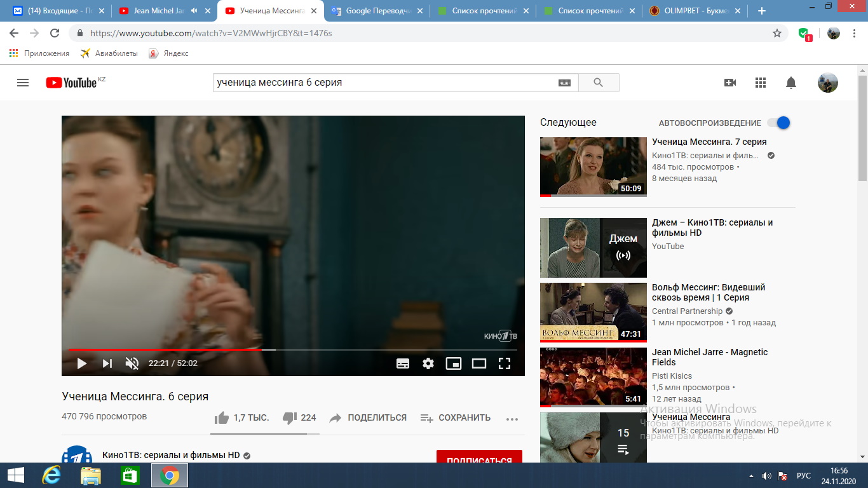This screenshot has width=868, height=488.
Task: Open the YouTube apps grid
Action: (761, 83)
